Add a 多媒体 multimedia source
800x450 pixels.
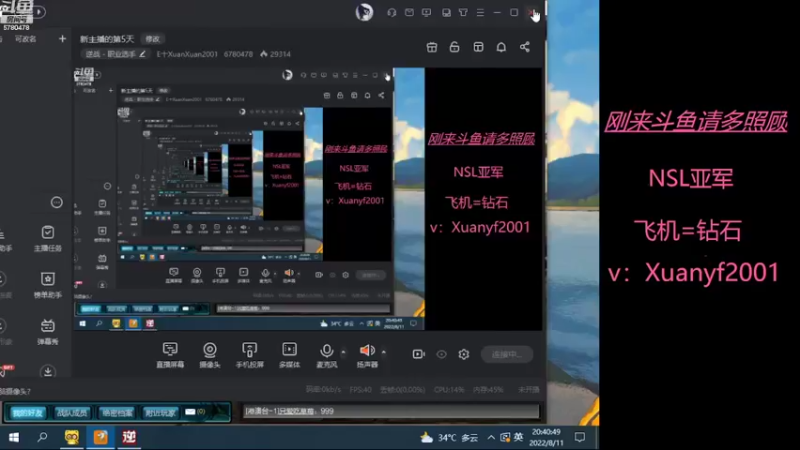tap(289, 355)
